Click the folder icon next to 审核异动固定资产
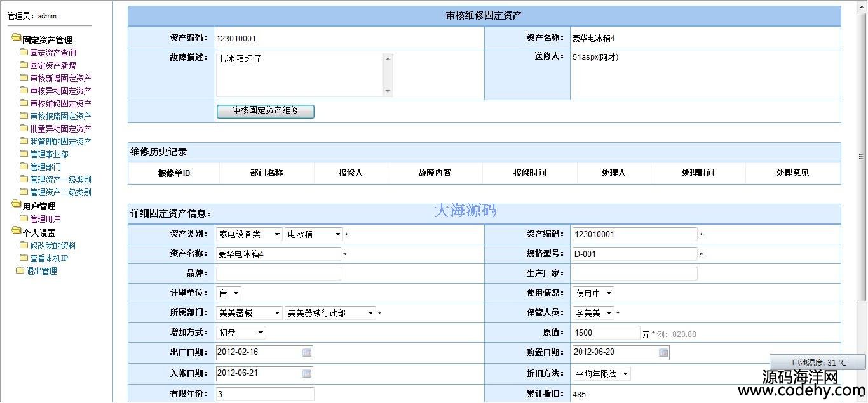 tap(24, 90)
